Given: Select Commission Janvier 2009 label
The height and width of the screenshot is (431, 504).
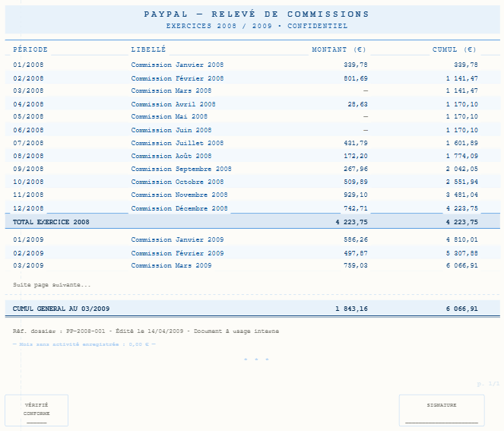Looking at the screenshot, I should click(177, 239).
